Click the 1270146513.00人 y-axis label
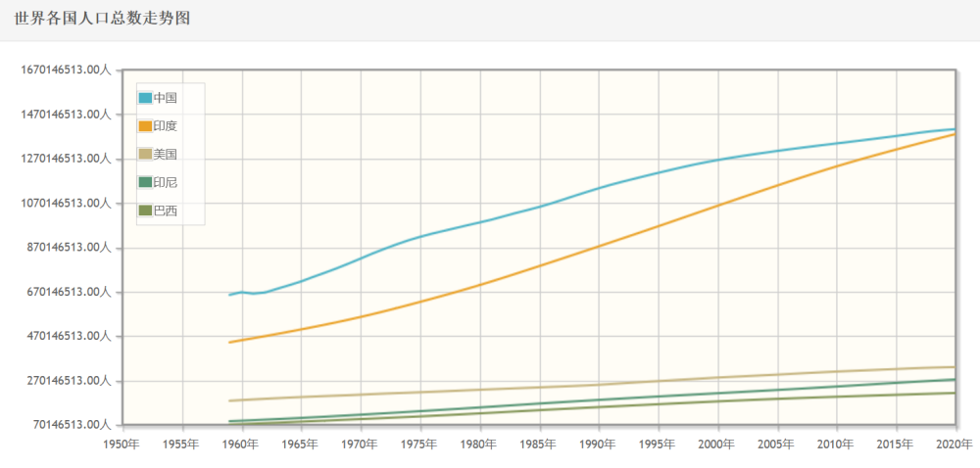This screenshot has height=468, width=980. (66, 159)
